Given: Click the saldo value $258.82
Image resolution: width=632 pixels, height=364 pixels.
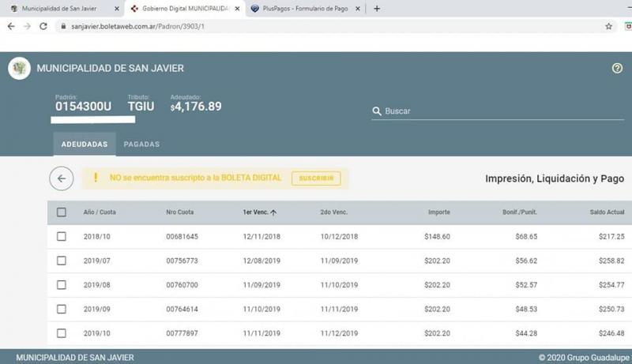Looking at the screenshot, I should click(611, 261).
